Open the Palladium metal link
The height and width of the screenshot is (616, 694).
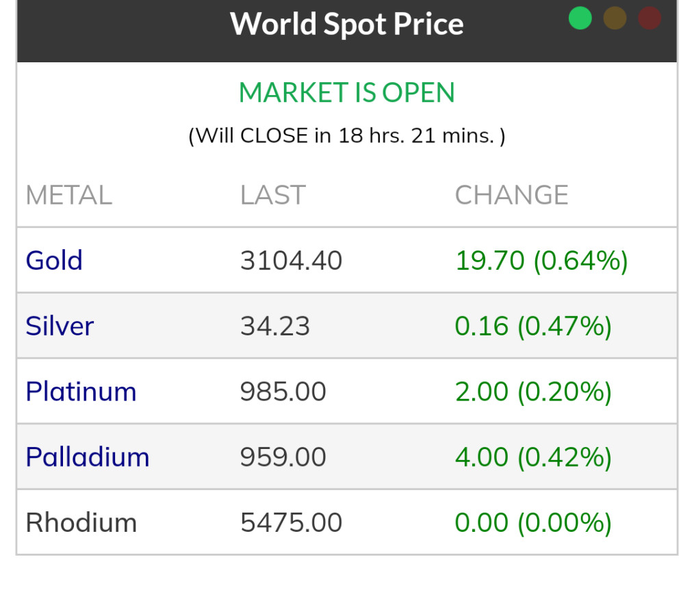pyautogui.click(x=88, y=457)
